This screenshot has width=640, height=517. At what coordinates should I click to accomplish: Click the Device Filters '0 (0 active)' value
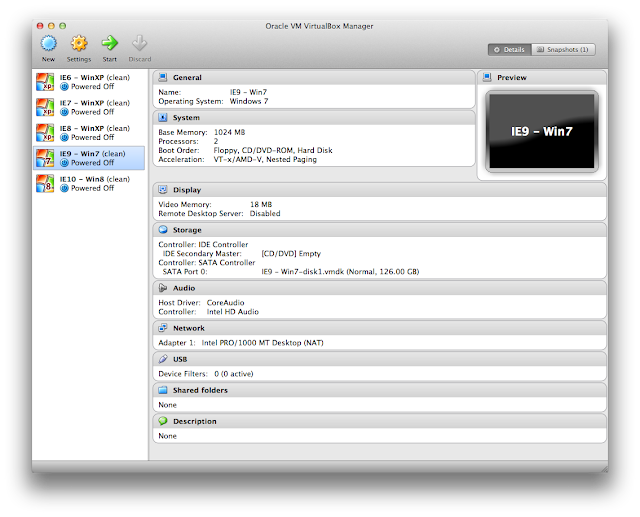[x=233, y=374]
